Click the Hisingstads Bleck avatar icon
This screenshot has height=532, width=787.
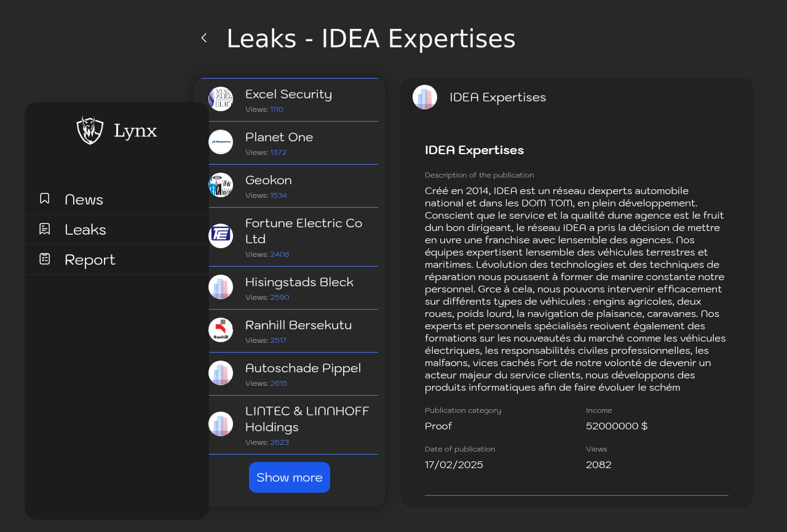[221, 287]
